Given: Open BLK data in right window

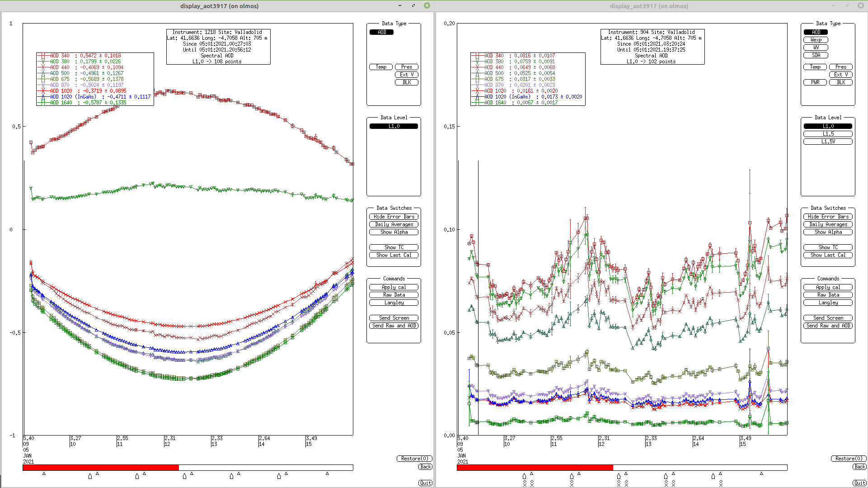Looking at the screenshot, I should pos(841,82).
